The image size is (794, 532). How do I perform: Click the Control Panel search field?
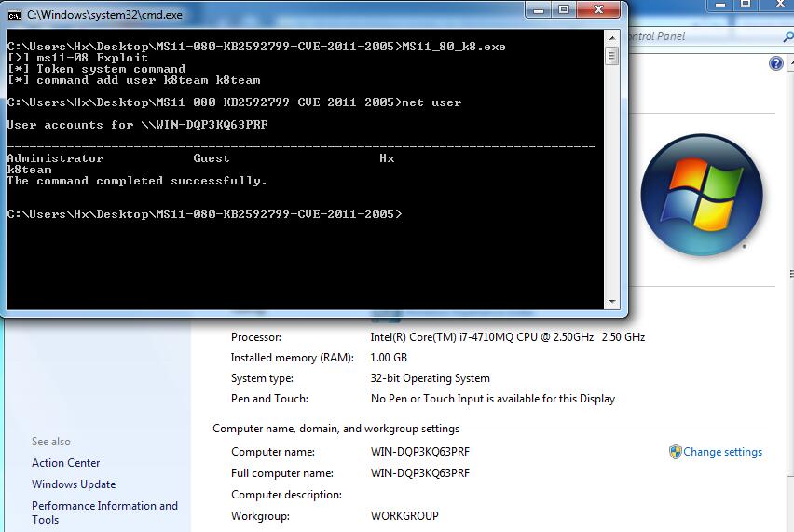[699, 36]
